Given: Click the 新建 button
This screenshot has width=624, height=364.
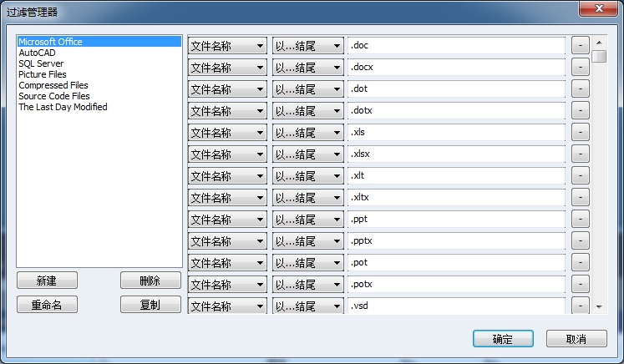Looking at the screenshot, I should (x=47, y=281).
